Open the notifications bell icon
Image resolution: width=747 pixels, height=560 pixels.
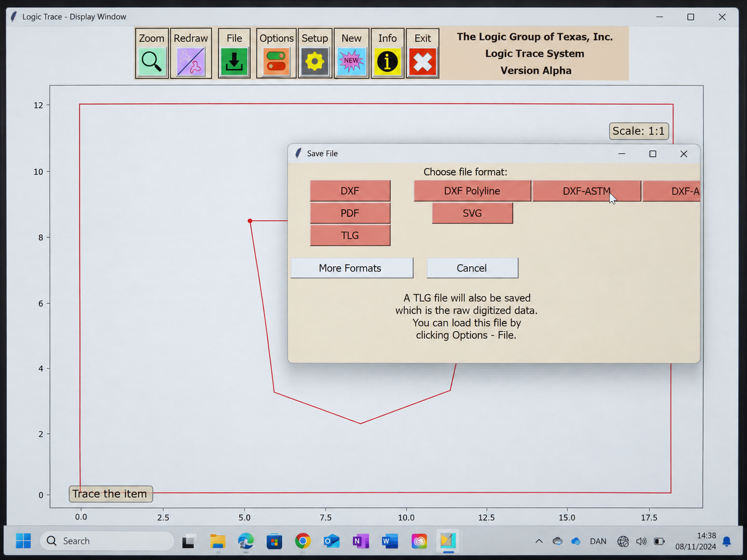727,541
